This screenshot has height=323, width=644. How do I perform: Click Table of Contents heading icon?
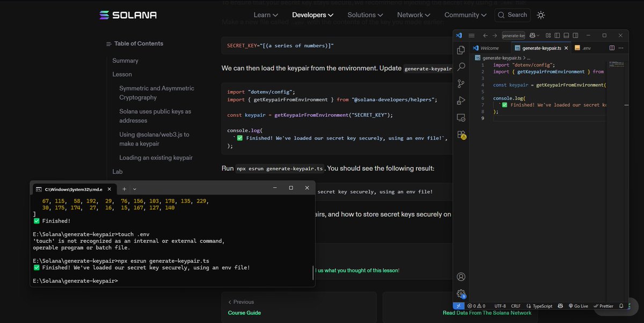click(x=109, y=44)
